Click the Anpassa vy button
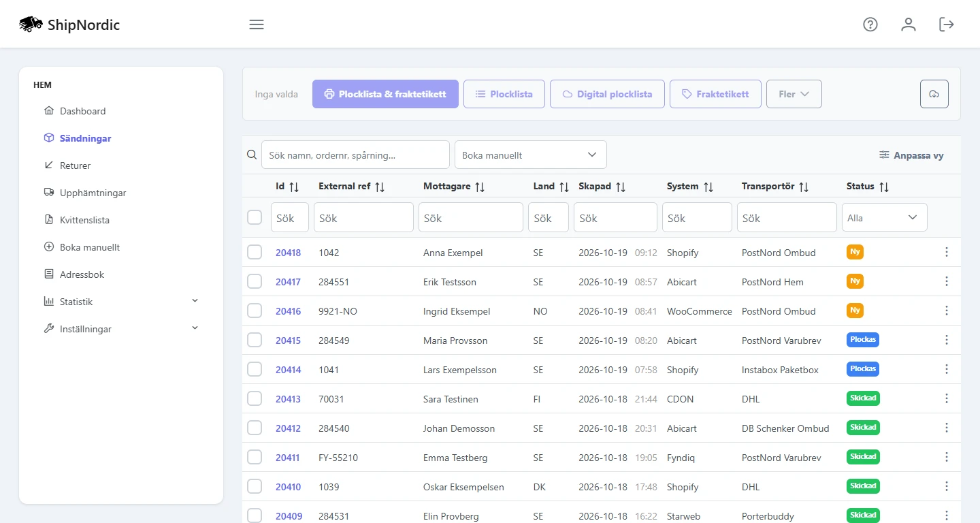 click(911, 155)
